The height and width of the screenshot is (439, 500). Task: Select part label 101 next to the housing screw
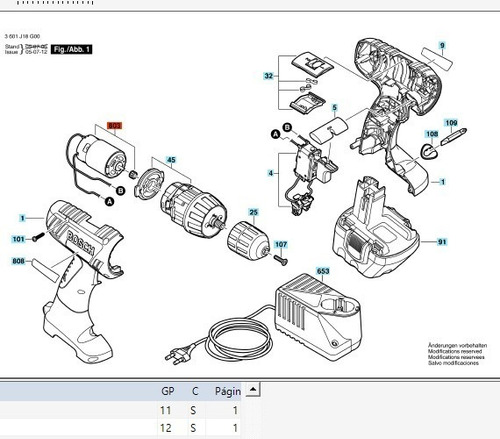point(18,239)
